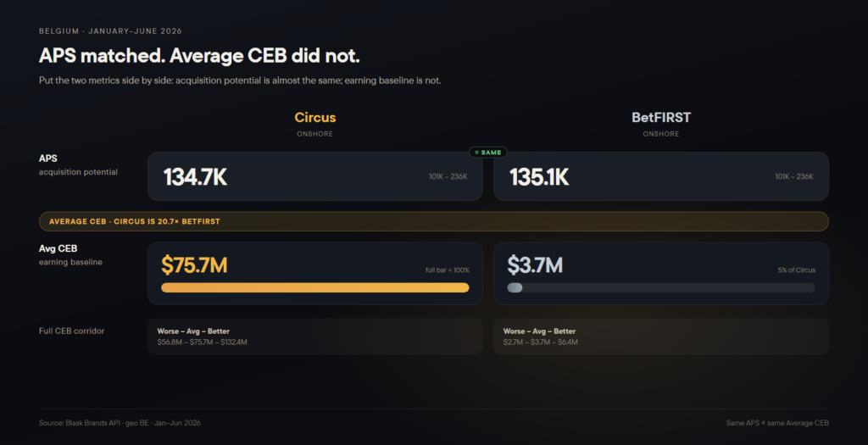Click the 'APS matched. Average CEB did not.' title
The height and width of the screenshot is (445, 868).
coord(199,56)
